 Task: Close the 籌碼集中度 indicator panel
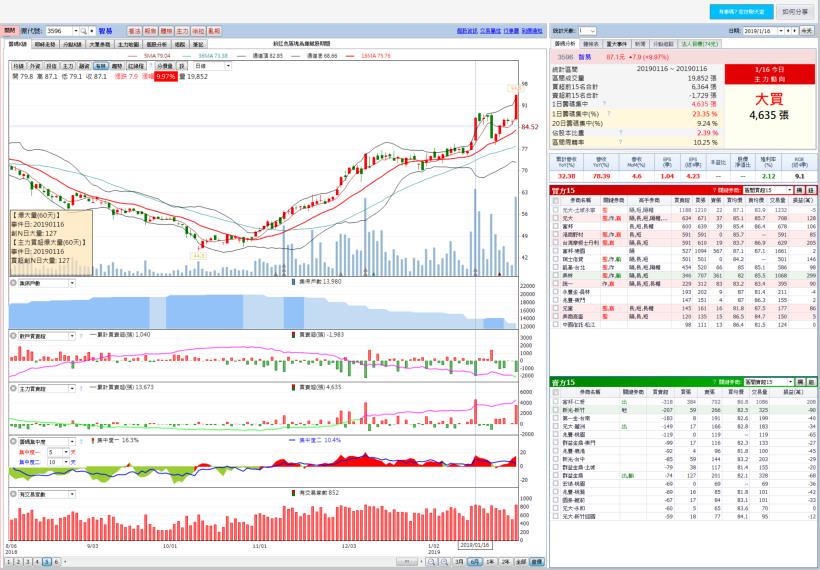[12, 440]
